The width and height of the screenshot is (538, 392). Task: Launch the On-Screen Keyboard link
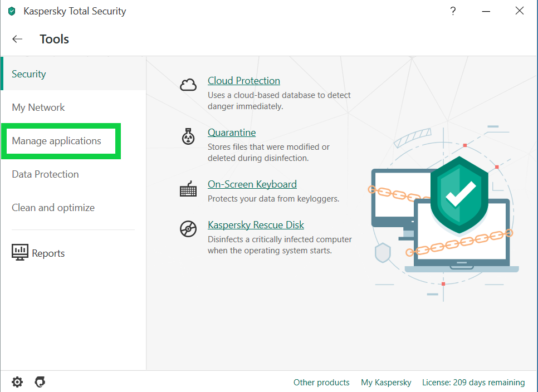click(x=252, y=184)
